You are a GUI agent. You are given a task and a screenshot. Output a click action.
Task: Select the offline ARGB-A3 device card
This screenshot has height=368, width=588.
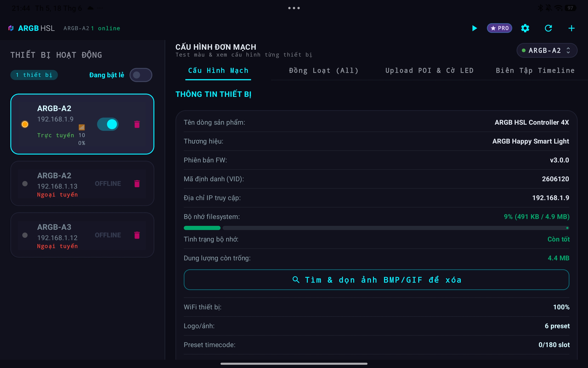82,235
